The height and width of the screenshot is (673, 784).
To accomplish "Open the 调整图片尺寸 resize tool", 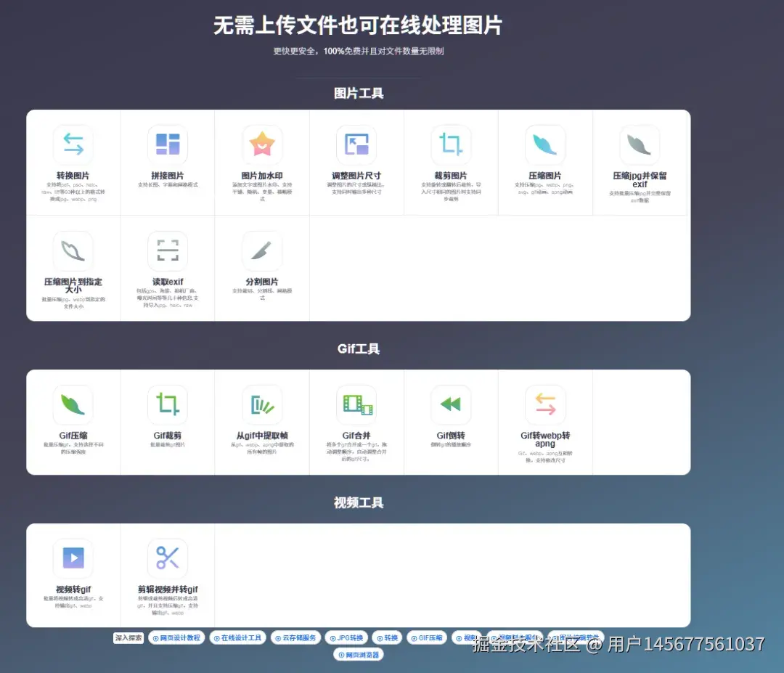I will (356, 144).
